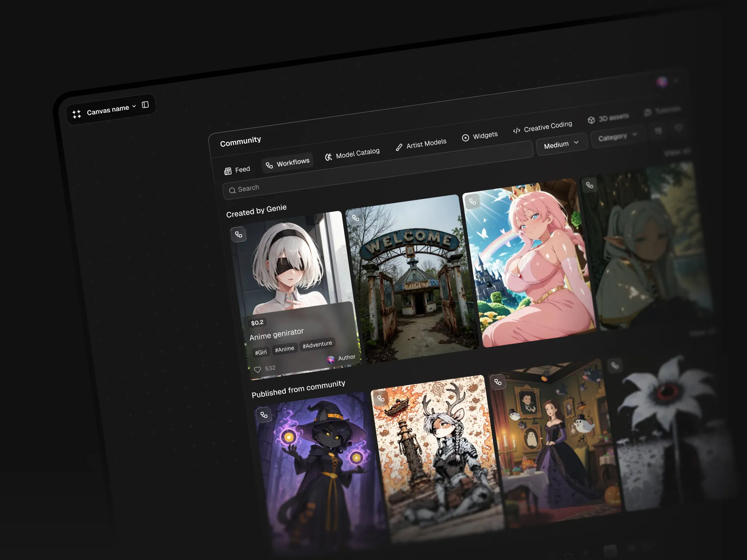Select the #Anime tag
747x560 pixels.
(284, 349)
